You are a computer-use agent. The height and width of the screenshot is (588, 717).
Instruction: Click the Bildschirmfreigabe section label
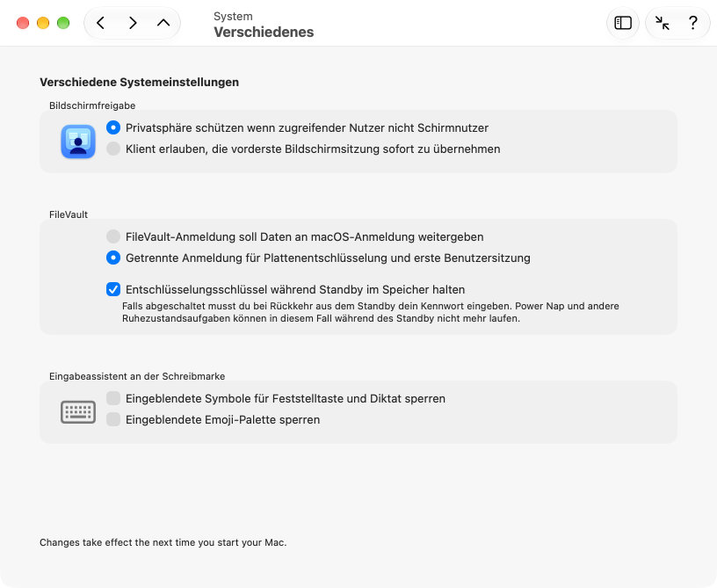pyautogui.click(x=92, y=105)
